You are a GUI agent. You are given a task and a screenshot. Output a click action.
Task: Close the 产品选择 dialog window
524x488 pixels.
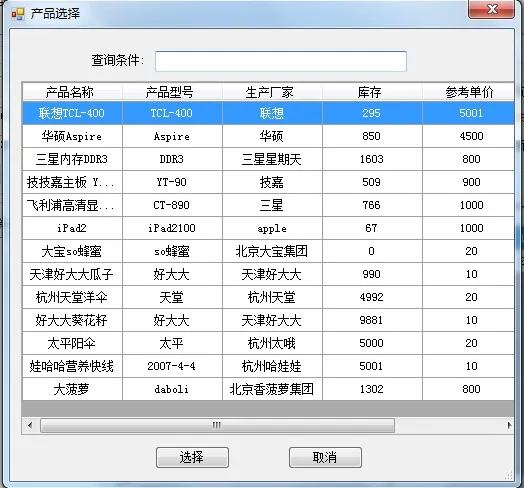coord(491,9)
